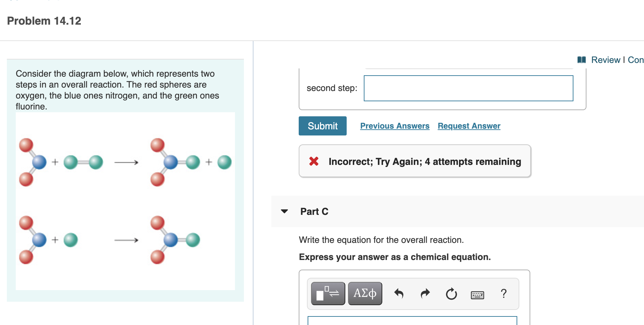Viewport: 644px width, 325px height.
Task: Open the Greek symbols ΑΣφ palette
Action: 365,293
